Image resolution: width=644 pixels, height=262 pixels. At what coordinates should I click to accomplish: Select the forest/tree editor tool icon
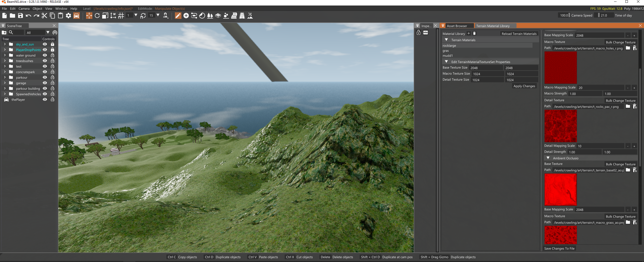210,16
